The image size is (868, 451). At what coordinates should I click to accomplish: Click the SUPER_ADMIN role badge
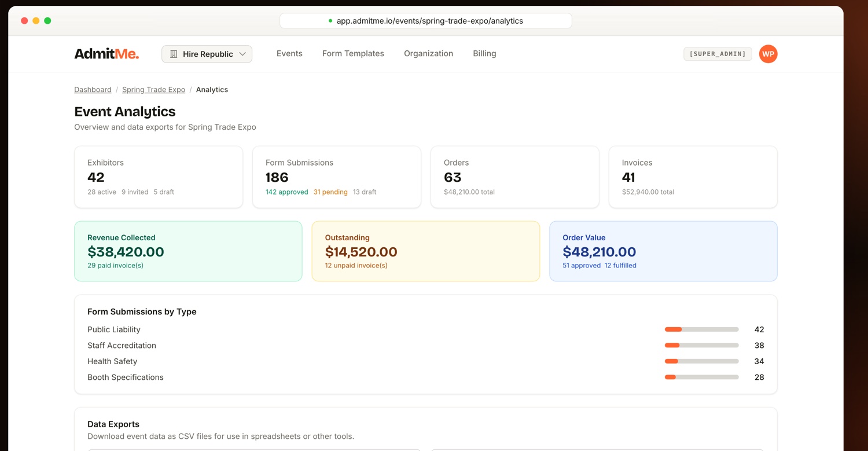(x=718, y=54)
